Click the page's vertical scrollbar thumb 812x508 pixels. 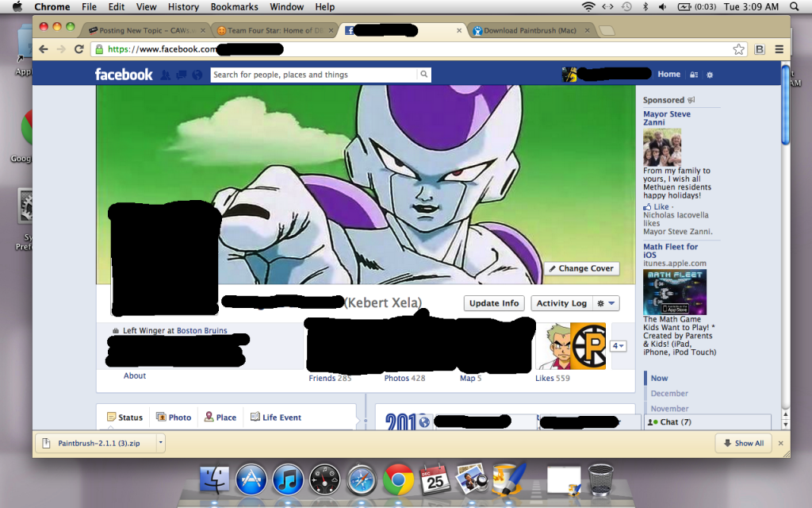point(786,105)
